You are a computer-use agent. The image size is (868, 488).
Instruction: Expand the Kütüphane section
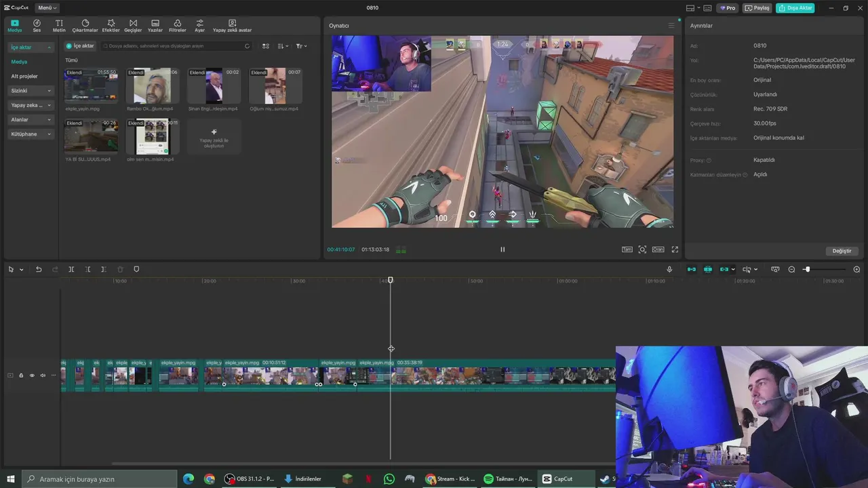tap(31, 134)
